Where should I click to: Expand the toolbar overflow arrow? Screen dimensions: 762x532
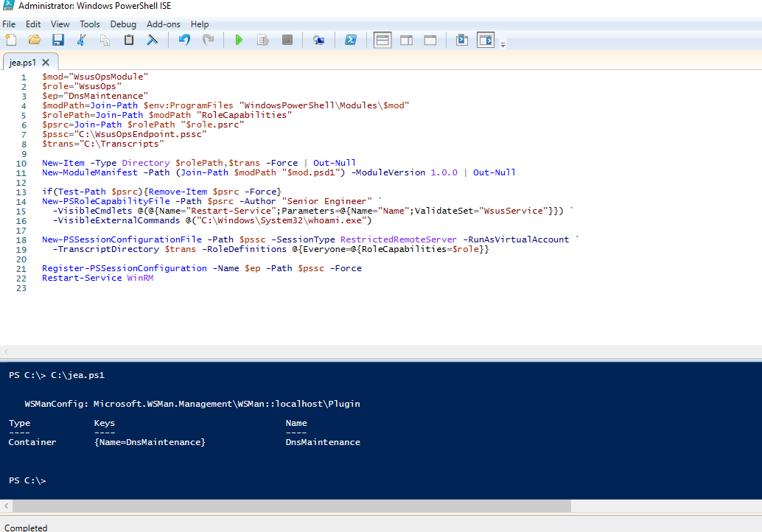point(503,44)
